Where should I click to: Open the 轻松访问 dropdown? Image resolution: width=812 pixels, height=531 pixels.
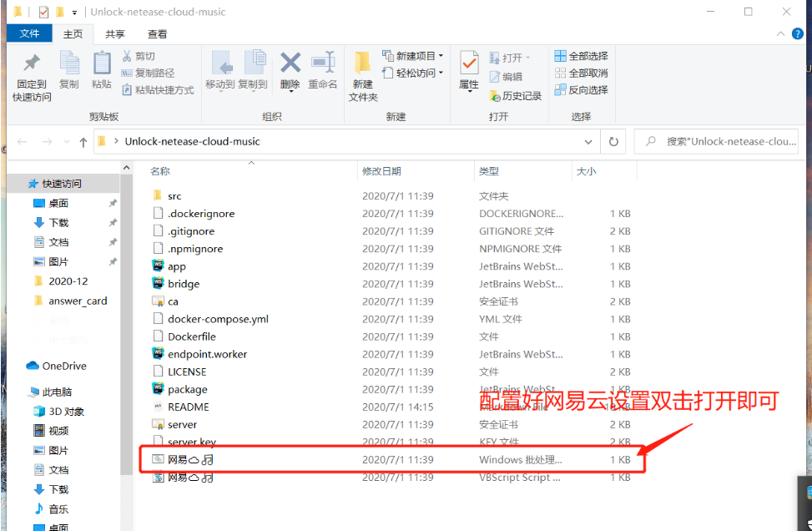(413, 73)
